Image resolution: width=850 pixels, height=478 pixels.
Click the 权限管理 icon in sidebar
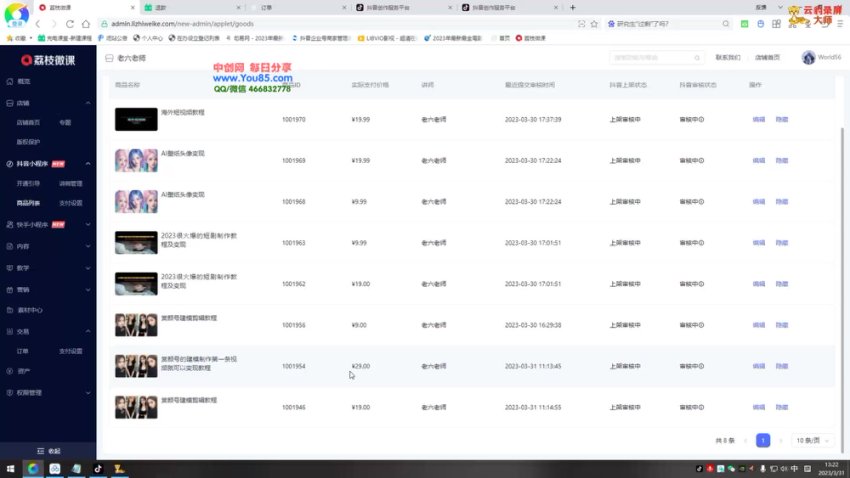coord(10,392)
